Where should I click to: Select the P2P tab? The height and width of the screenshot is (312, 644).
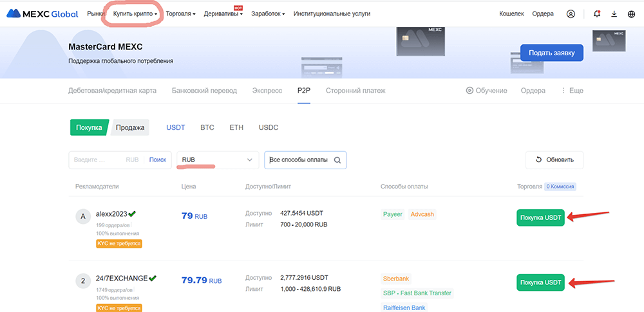(304, 91)
